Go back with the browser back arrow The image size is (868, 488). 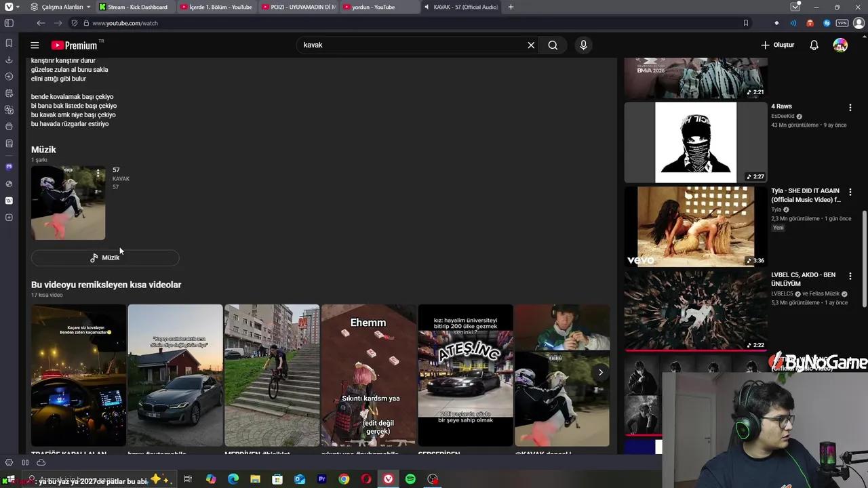tap(41, 23)
